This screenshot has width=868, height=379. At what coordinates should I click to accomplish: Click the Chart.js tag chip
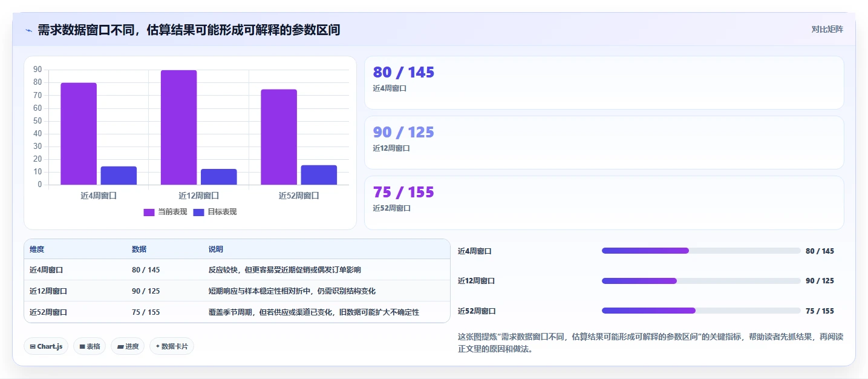(47, 346)
